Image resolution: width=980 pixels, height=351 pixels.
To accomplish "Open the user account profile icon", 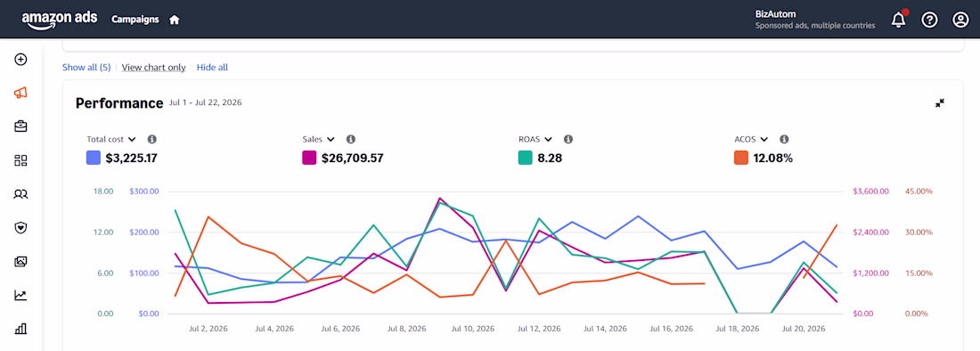I will (960, 20).
